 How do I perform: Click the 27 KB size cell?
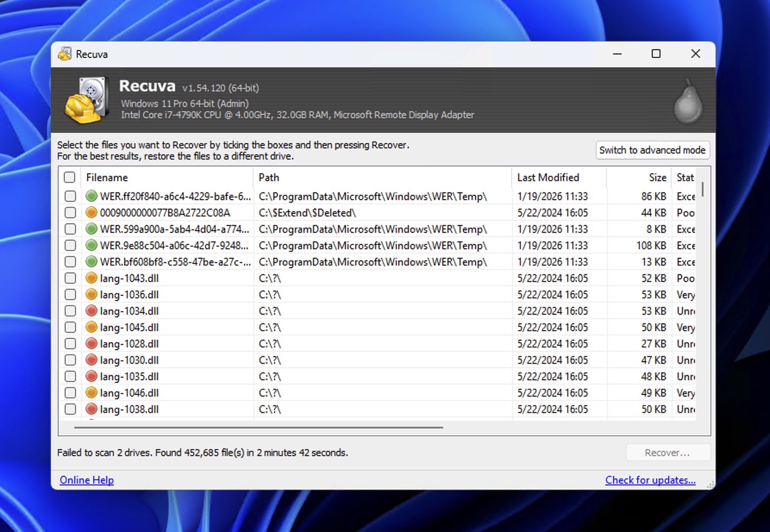pos(654,344)
